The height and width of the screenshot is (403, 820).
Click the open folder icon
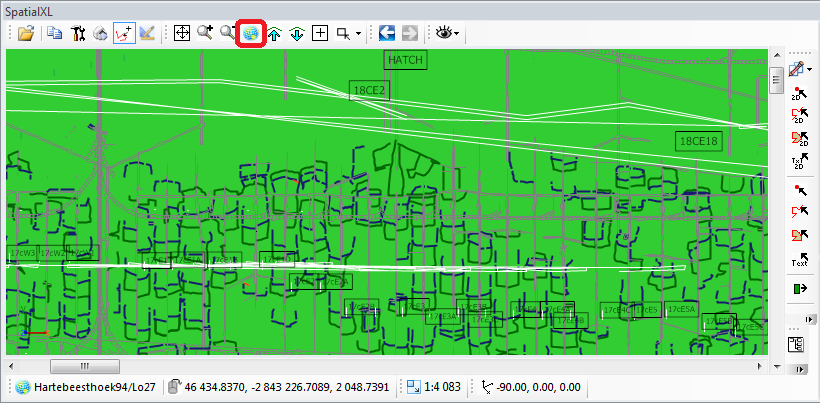pos(26,33)
